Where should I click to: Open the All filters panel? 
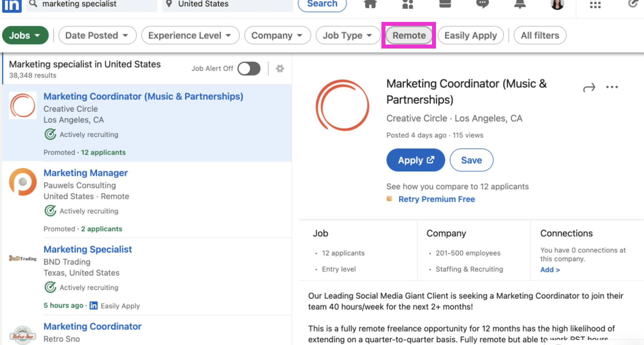click(x=540, y=35)
